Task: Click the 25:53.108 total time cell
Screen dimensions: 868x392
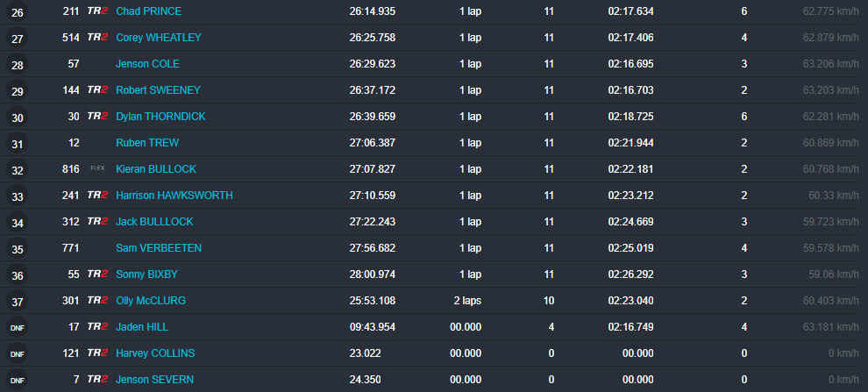Action: pos(372,301)
